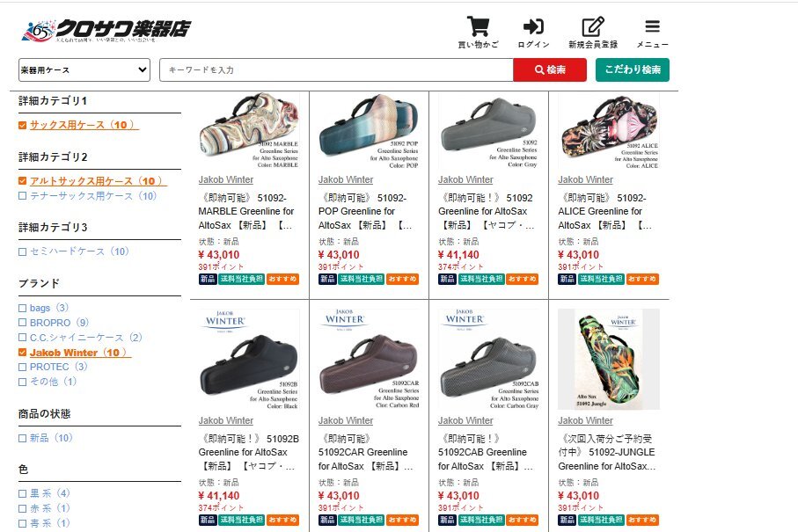Click the Kurosawa Gakki store logo
The width and height of the screenshot is (798, 532).
(106, 31)
